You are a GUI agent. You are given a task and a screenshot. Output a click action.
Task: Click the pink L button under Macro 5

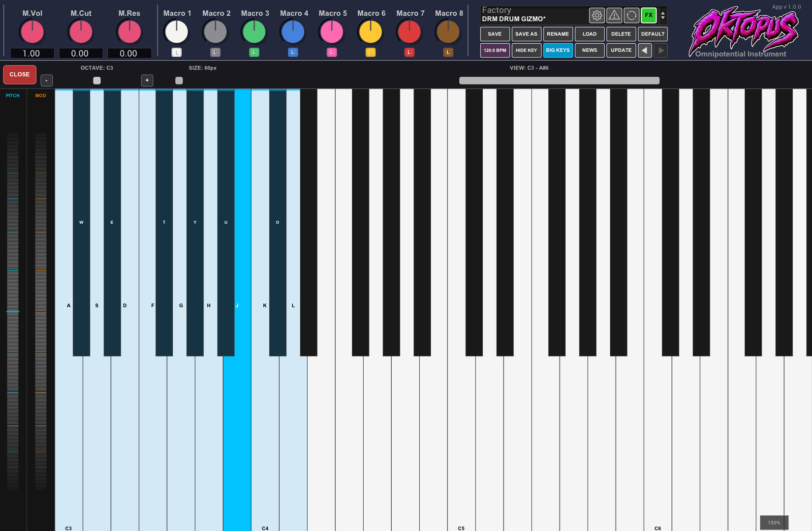point(332,52)
